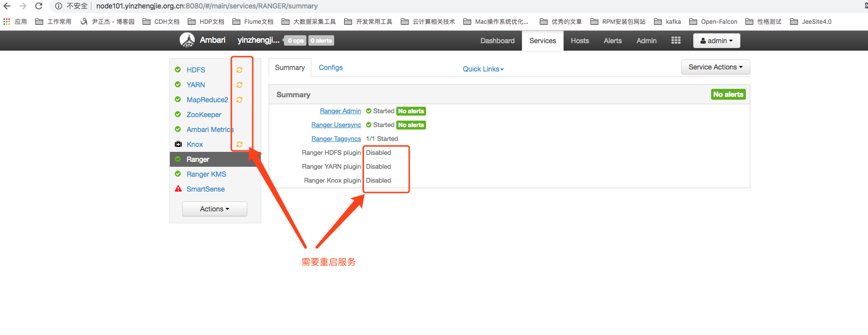
Task: Select Ranger KMS service in sidebar
Action: tap(206, 174)
